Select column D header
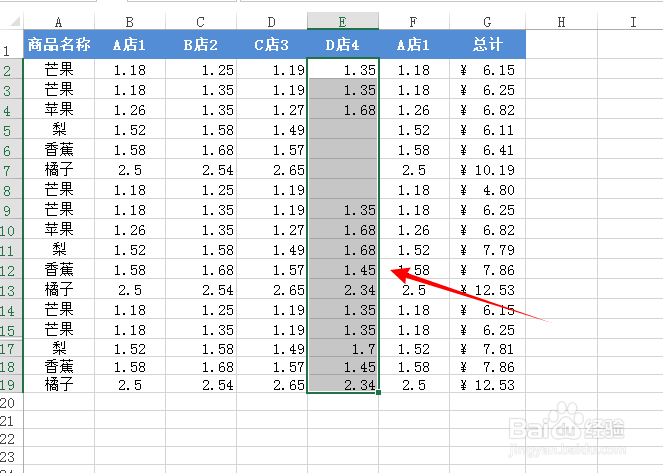This screenshot has height=473, width=663. (272, 22)
